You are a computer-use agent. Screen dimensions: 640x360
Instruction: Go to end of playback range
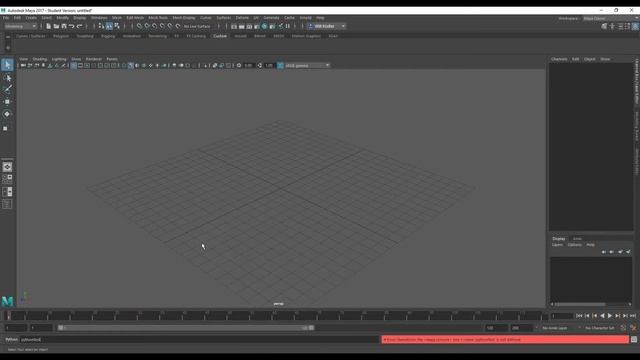(633, 316)
